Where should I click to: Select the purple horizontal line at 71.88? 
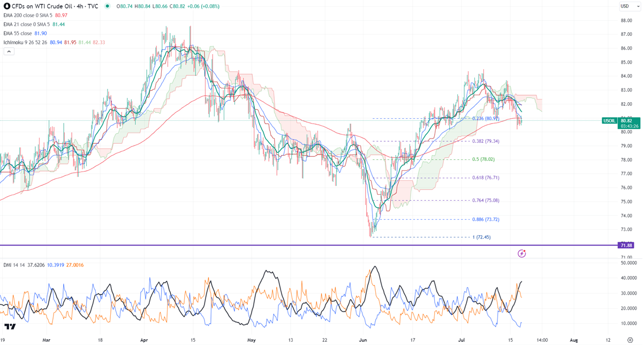coord(308,245)
